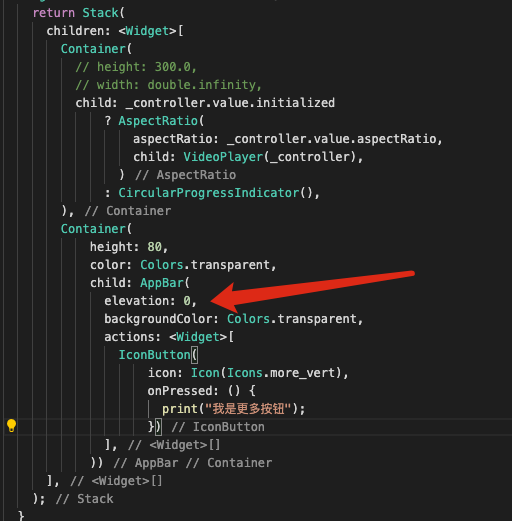Place cursor on the 'return' keyword
Screen dimensions: 512x521
[54, 13]
